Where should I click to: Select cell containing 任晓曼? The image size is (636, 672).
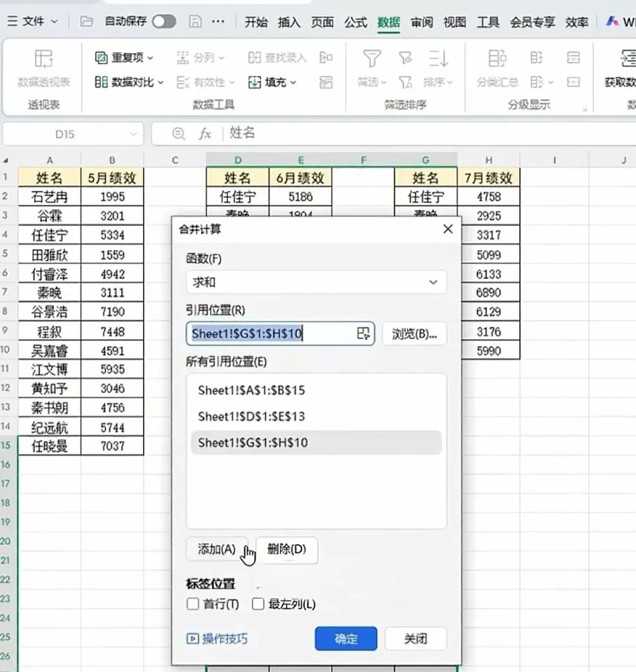pos(49,446)
